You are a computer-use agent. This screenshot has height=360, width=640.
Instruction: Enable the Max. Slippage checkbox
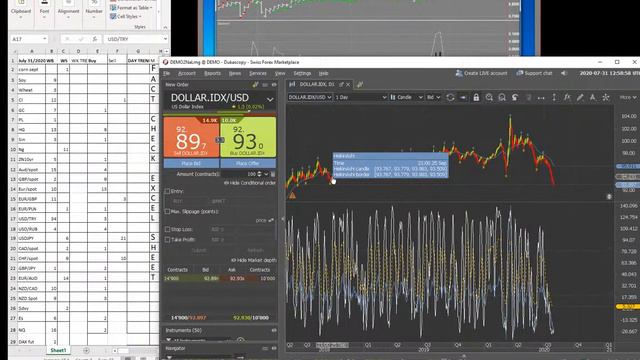(167, 211)
